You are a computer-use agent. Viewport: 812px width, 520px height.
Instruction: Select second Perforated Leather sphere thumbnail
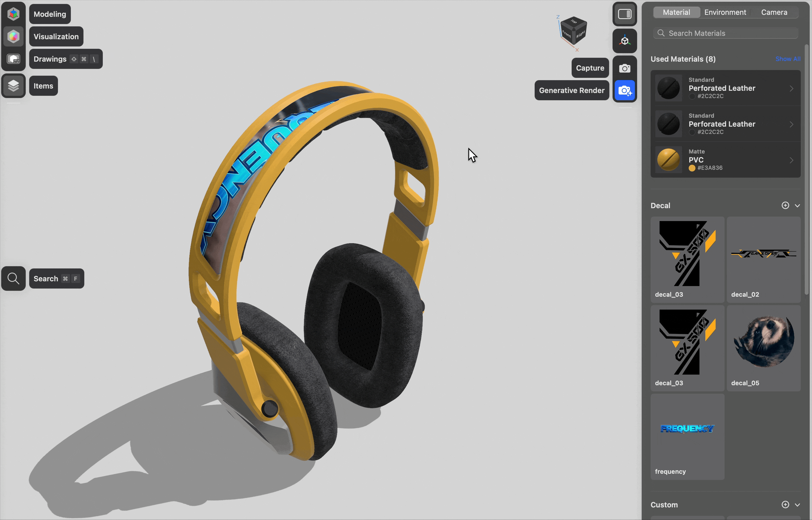pos(668,124)
